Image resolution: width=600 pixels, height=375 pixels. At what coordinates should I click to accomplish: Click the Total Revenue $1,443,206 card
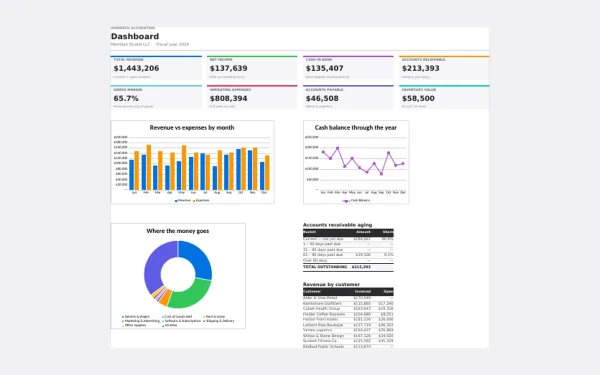156,68
